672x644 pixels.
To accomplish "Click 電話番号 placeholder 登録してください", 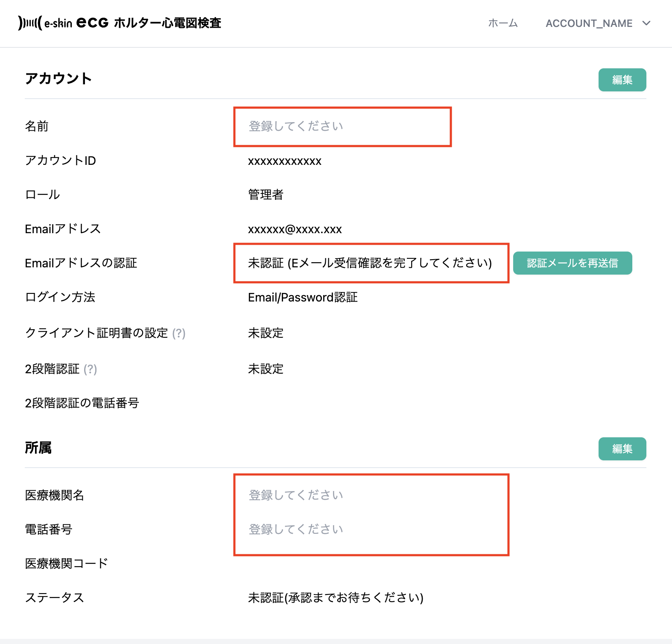I will [x=296, y=530].
